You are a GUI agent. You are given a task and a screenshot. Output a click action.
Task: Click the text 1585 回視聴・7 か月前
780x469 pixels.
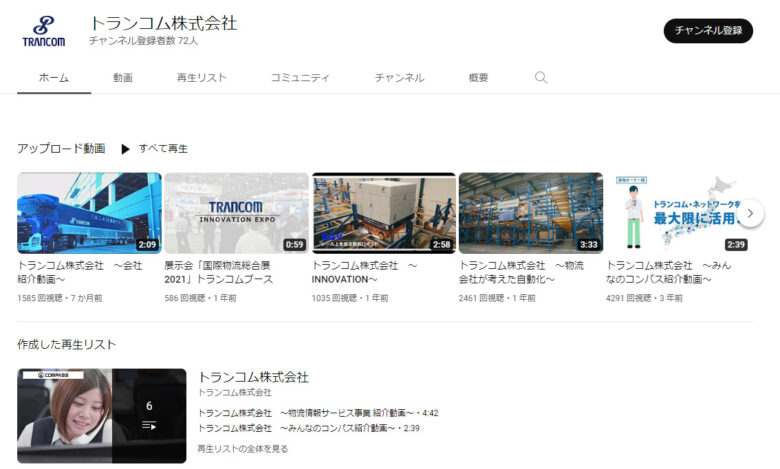pyautogui.click(x=60, y=298)
